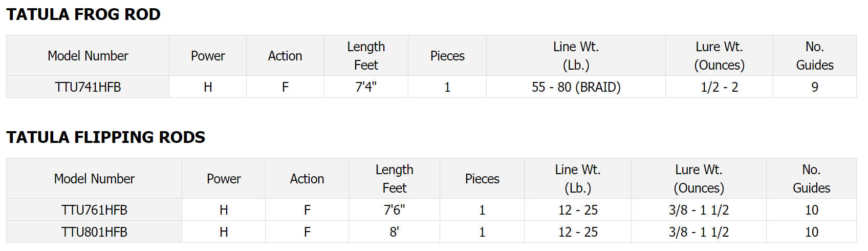The width and height of the screenshot is (868, 251).
Task: Click Model Number header in flipping rods table
Action: coord(94,179)
